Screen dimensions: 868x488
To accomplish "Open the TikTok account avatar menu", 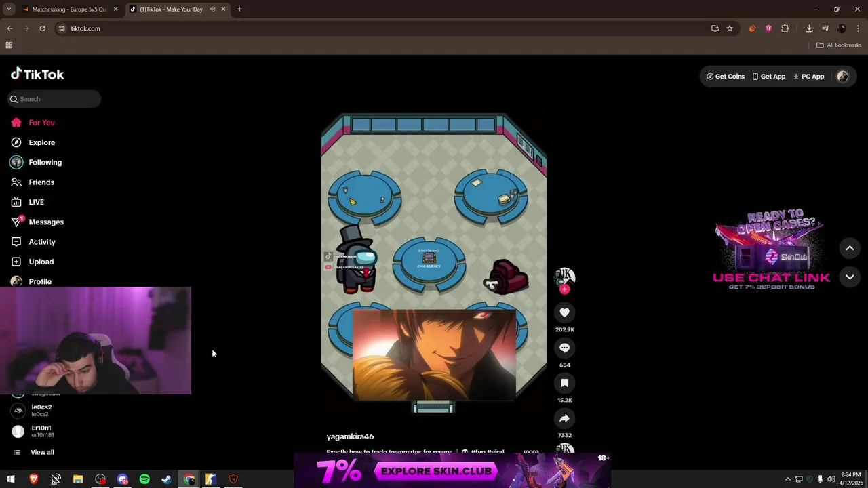I will coord(843,77).
